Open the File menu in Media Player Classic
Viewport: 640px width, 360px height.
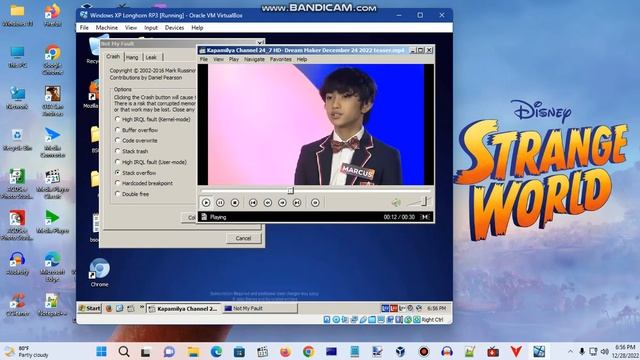(x=204, y=59)
